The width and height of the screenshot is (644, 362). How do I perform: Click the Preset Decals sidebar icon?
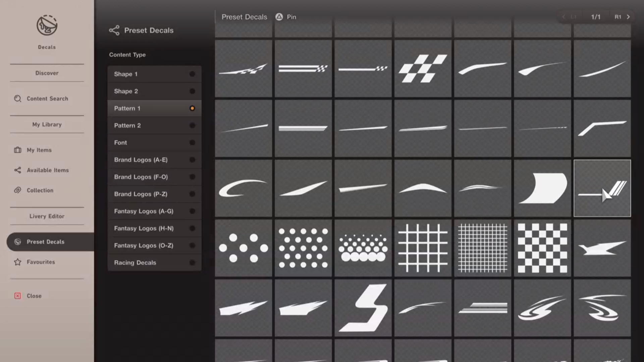pos(17,242)
